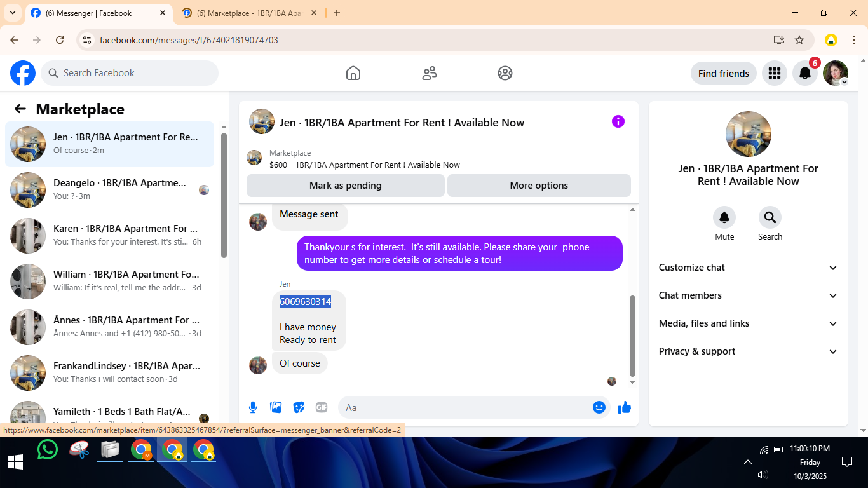Expand Privacy & support section

749,351
